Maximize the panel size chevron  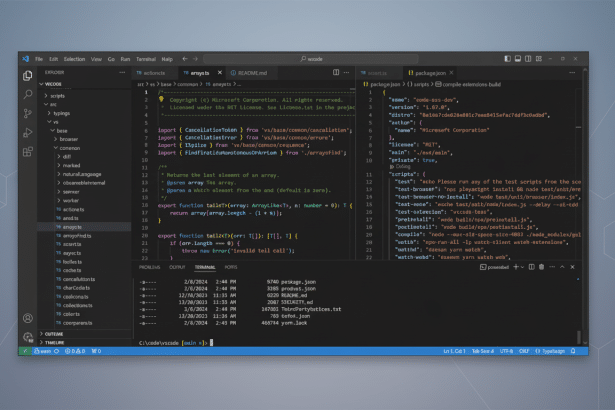[x=562, y=267]
